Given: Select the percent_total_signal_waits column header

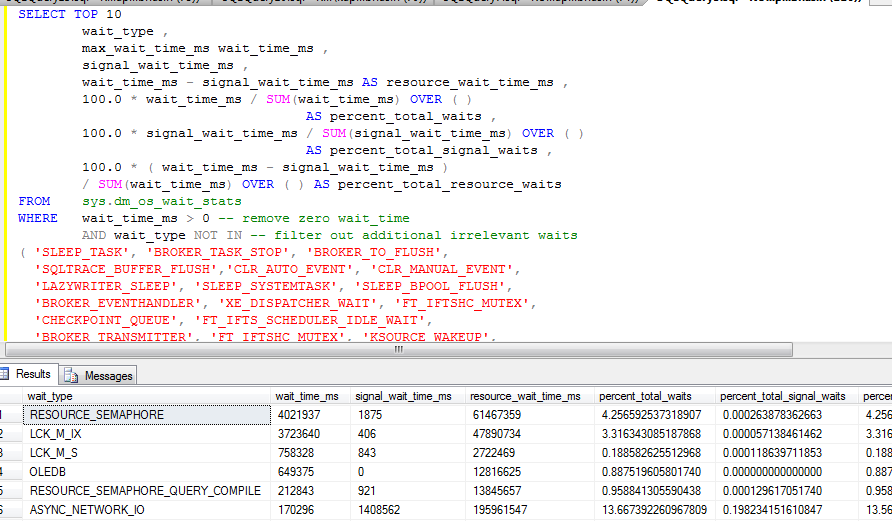Looking at the screenshot, I should [787, 396].
